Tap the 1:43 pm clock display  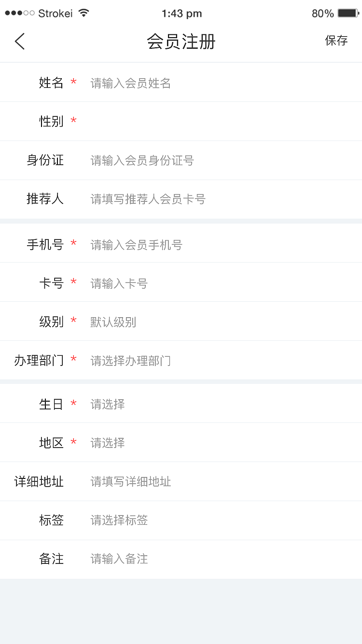[x=181, y=13]
